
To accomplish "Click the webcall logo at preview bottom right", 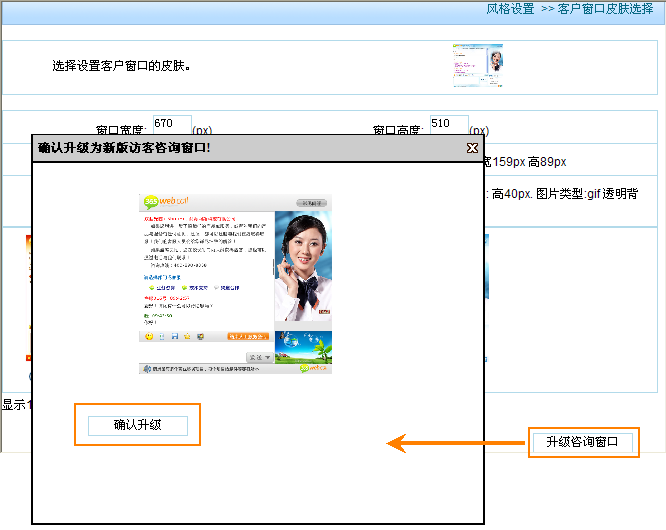I will coord(314,369).
